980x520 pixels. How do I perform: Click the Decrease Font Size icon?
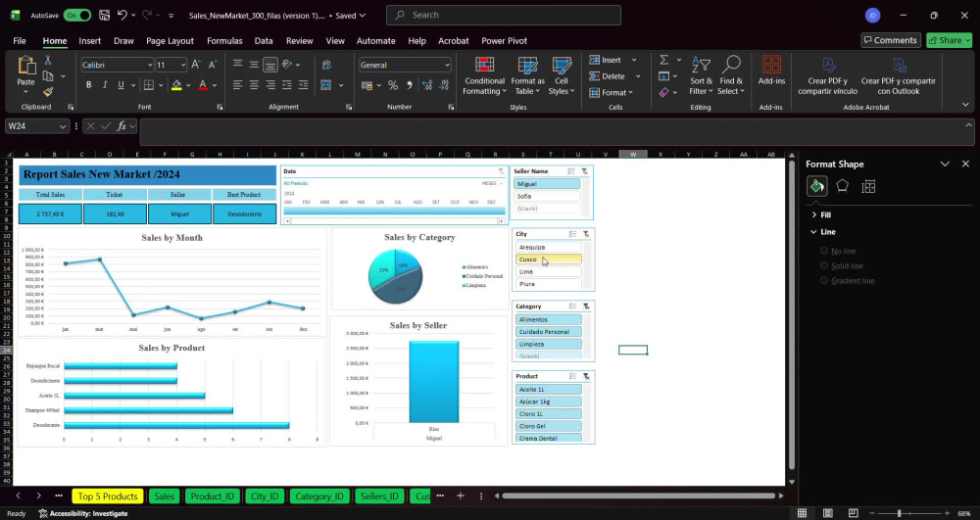tap(213, 65)
